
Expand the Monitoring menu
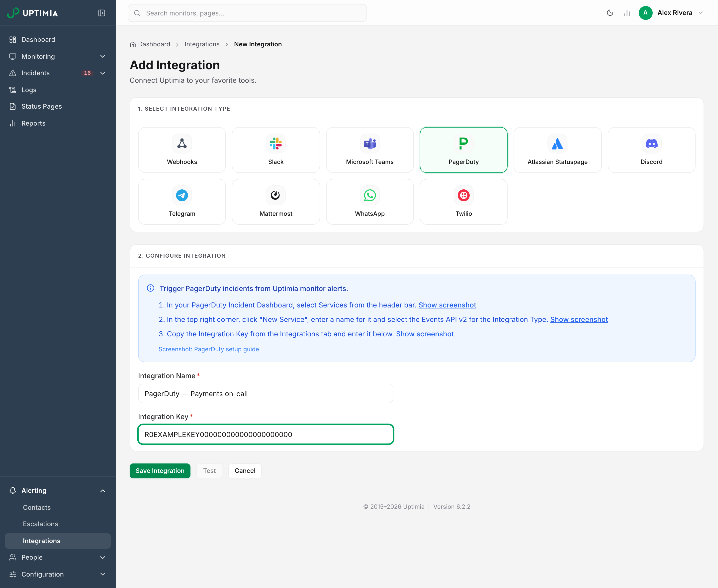pyautogui.click(x=58, y=57)
